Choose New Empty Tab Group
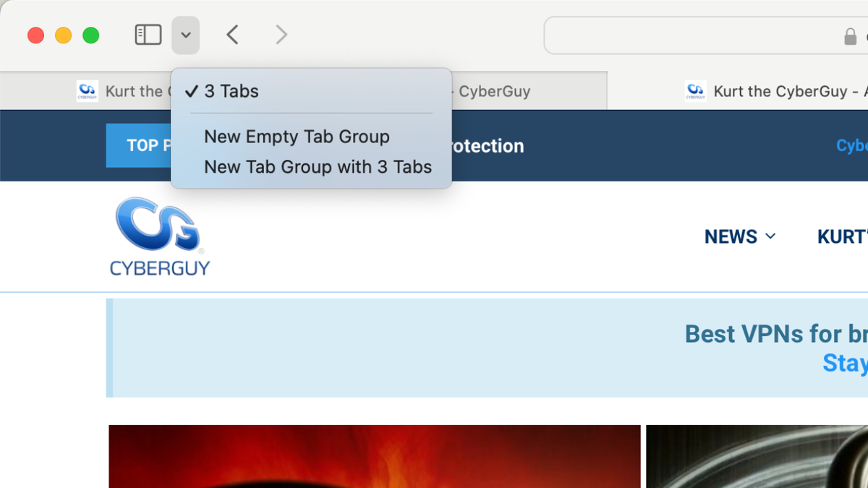Viewport: 868px width, 488px height. point(297,137)
